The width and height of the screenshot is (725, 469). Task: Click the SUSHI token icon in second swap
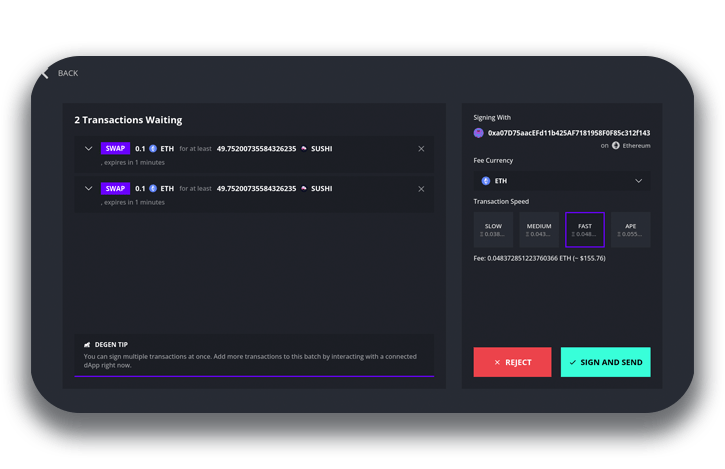tap(304, 188)
